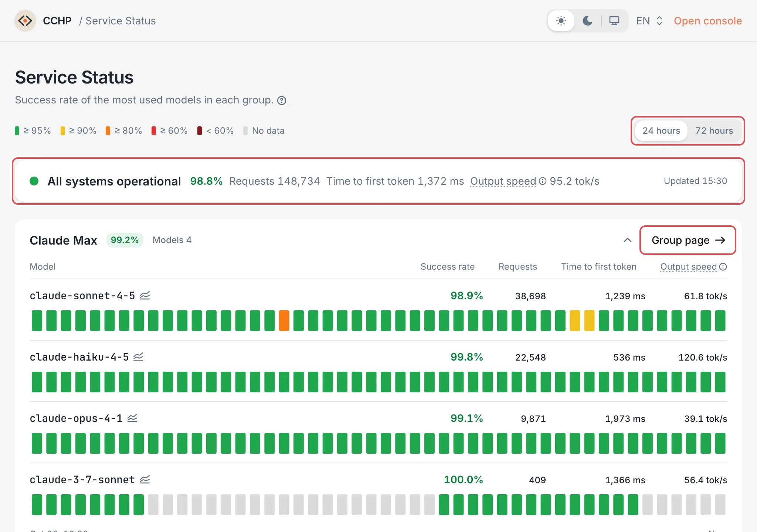Click the dark red < 60% legend swatch
The height and width of the screenshot is (532, 757).
click(200, 131)
